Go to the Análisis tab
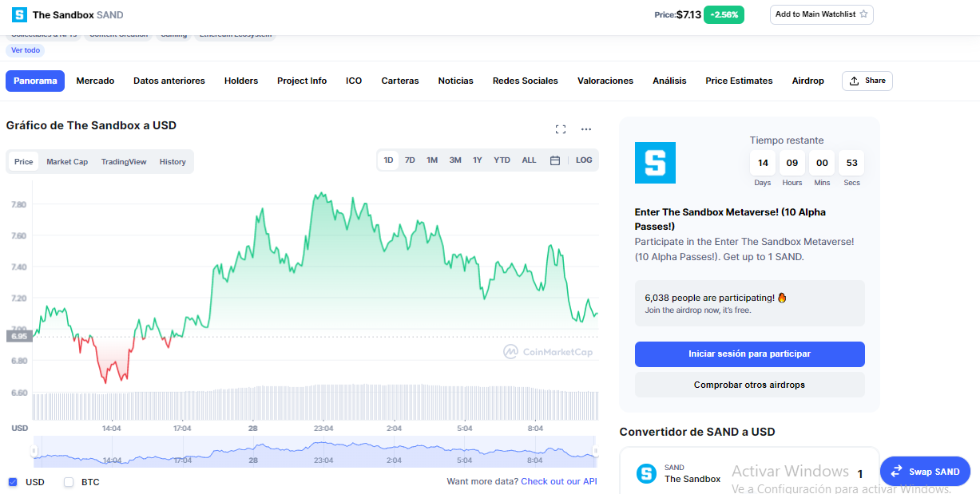This screenshot has height=494, width=980. (669, 81)
